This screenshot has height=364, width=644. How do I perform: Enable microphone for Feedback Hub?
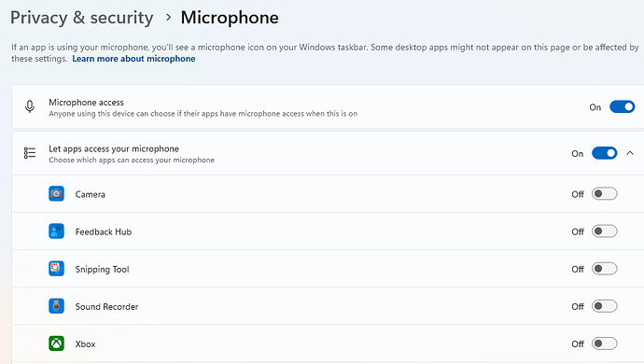pos(604,231)
